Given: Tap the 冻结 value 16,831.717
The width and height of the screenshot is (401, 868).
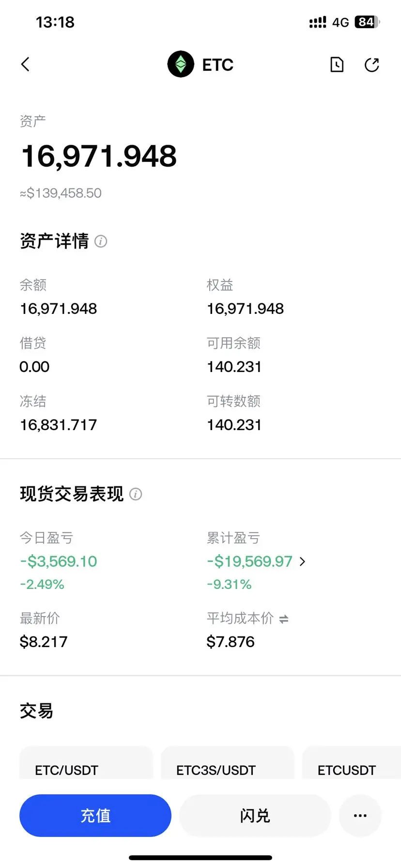Looking at the screenshot, I should (x=58, y=425).
